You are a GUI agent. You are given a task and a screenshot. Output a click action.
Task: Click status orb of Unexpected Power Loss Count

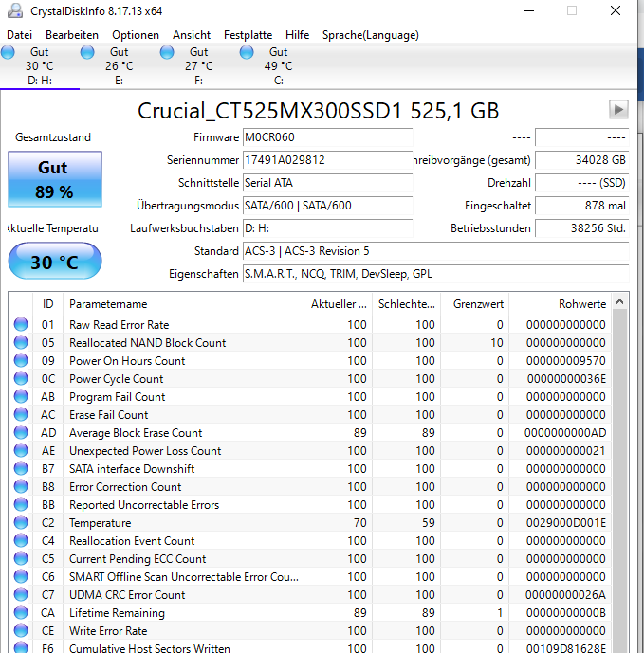[x=21, y=450]
